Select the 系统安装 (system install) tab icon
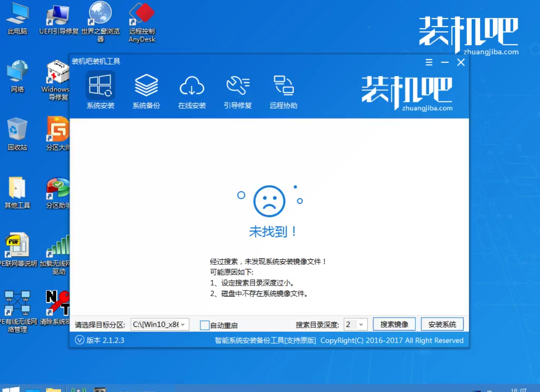Viewport: 540px width, 392px height. (x=100, y=89)
